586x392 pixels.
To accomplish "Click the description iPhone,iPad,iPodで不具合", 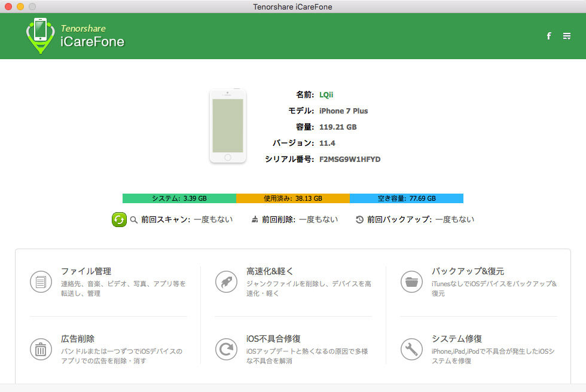I will 493,356.
